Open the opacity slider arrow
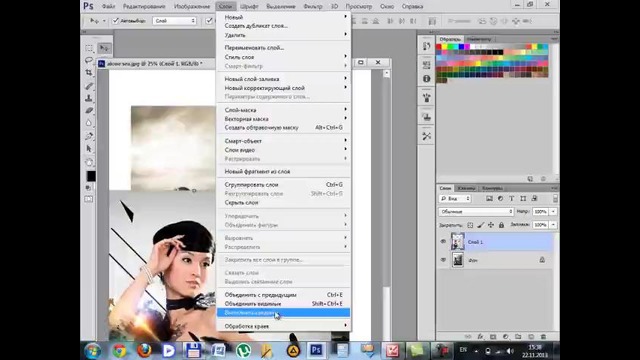 (x=553, y=211)
